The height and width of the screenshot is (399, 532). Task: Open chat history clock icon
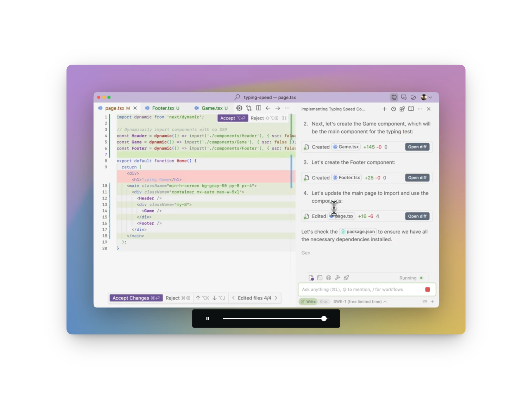point(393,109)
